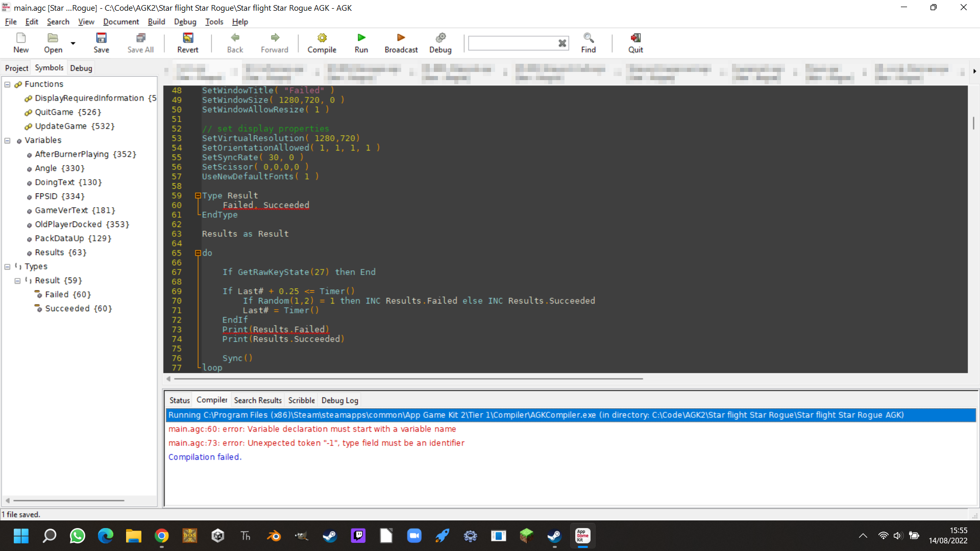The image size is (980, 551).
Task: Click the editor vertical scrollbar thumb
Action: (x=973, y=122)
